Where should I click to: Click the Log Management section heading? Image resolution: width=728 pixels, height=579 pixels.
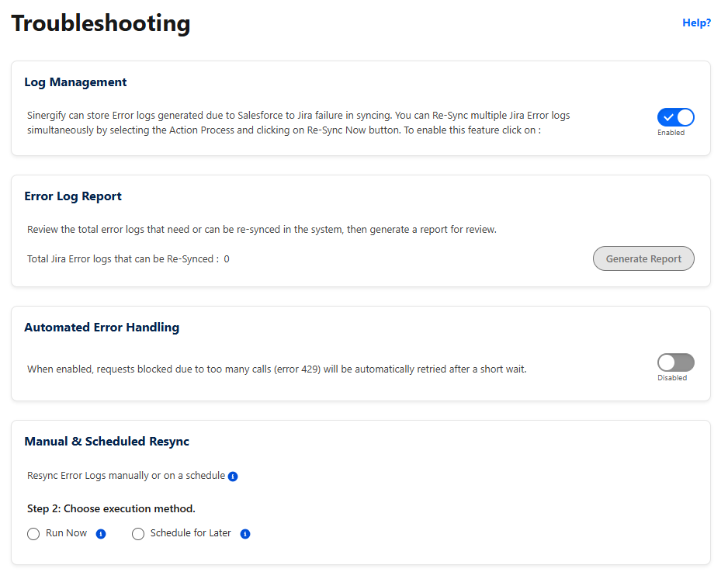pos(75,82)
